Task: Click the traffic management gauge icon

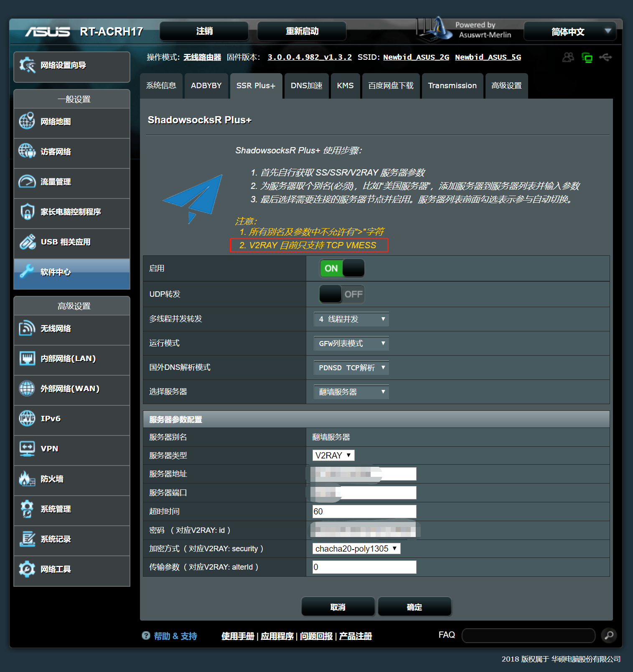Action: coord(27,181)
